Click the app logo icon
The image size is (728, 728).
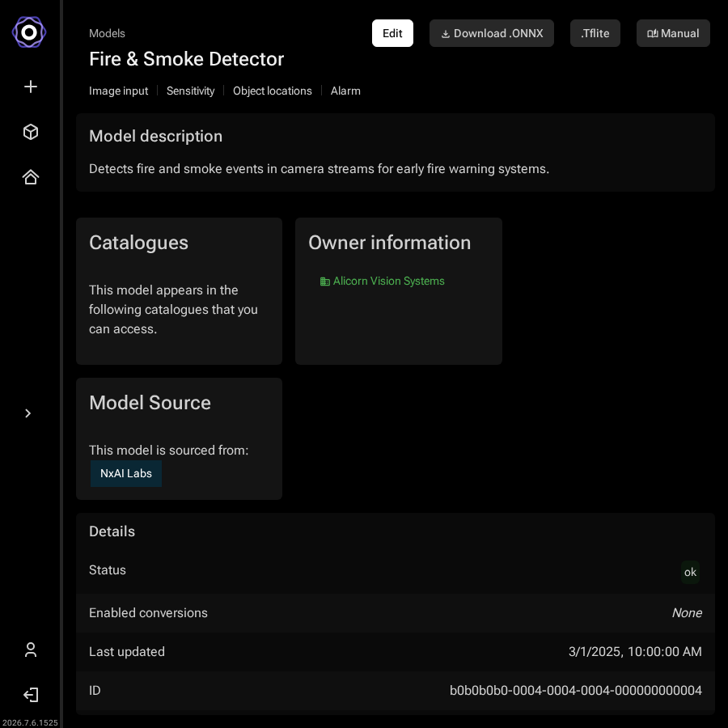pos(29,32)
